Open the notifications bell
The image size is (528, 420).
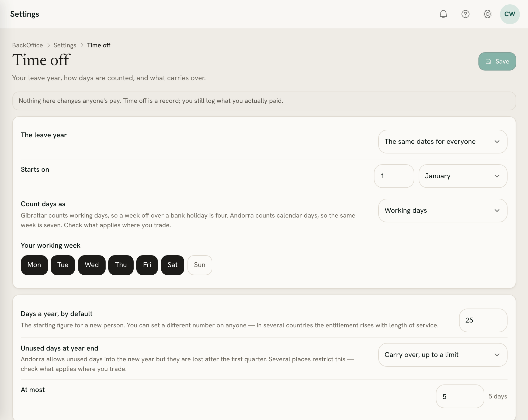point(443,14)
